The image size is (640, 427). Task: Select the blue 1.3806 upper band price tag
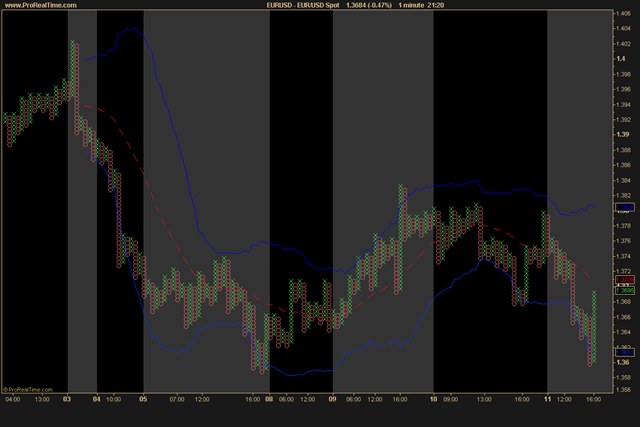625,207
